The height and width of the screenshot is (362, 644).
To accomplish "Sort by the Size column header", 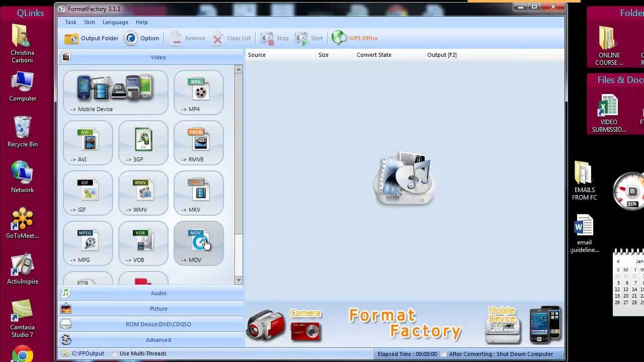I will [x=335, y=55].
